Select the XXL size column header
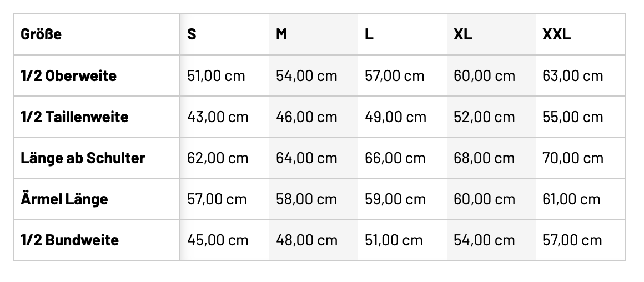 (556, 34)
